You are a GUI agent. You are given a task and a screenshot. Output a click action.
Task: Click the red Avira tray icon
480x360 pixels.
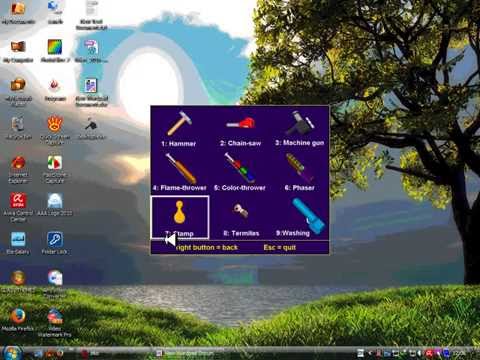click(x=429, y=353)
